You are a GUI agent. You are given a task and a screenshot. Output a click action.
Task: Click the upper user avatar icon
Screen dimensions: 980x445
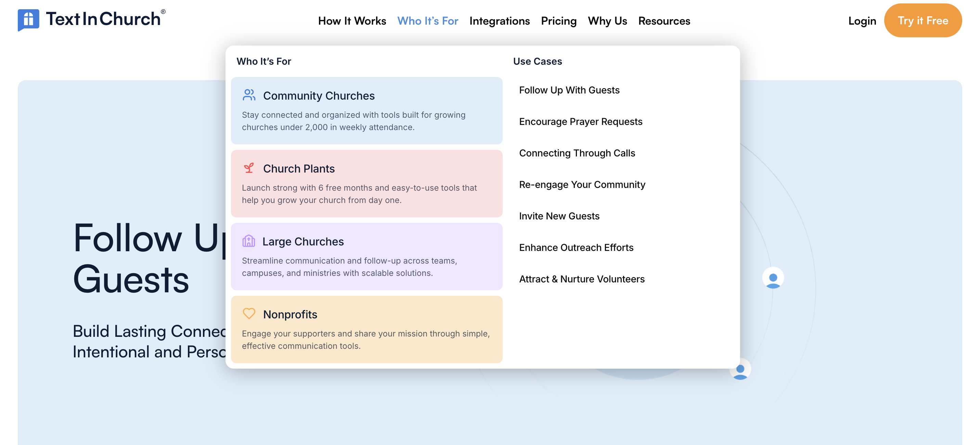pyautogui.click(x=773, y=278)
